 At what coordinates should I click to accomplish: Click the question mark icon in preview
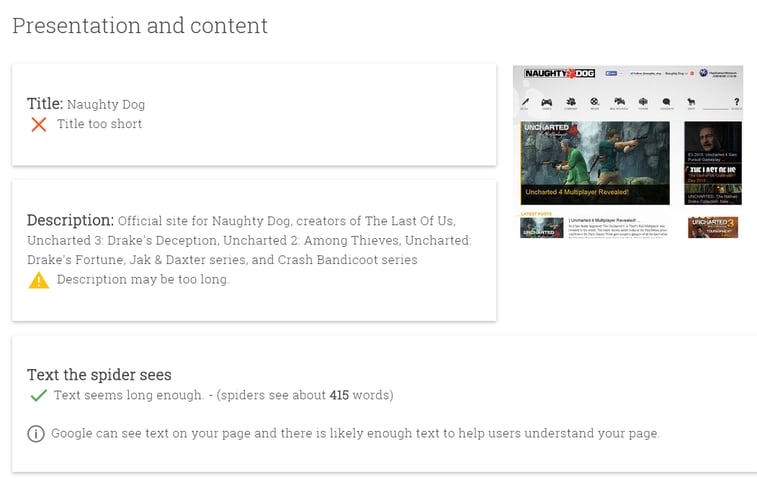736,101
